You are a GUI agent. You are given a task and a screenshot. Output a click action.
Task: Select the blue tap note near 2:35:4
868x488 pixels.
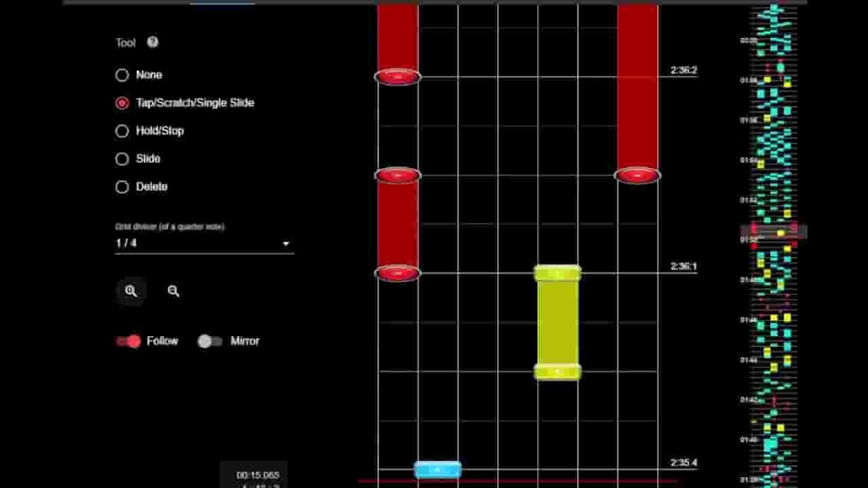click(x=437, y=469)
